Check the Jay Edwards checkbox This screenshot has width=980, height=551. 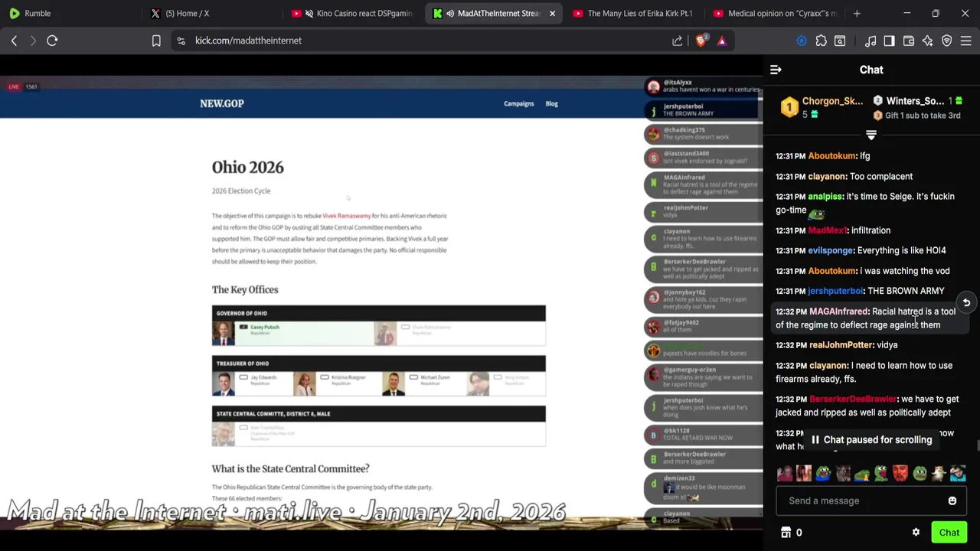click(x=243, y=377)
